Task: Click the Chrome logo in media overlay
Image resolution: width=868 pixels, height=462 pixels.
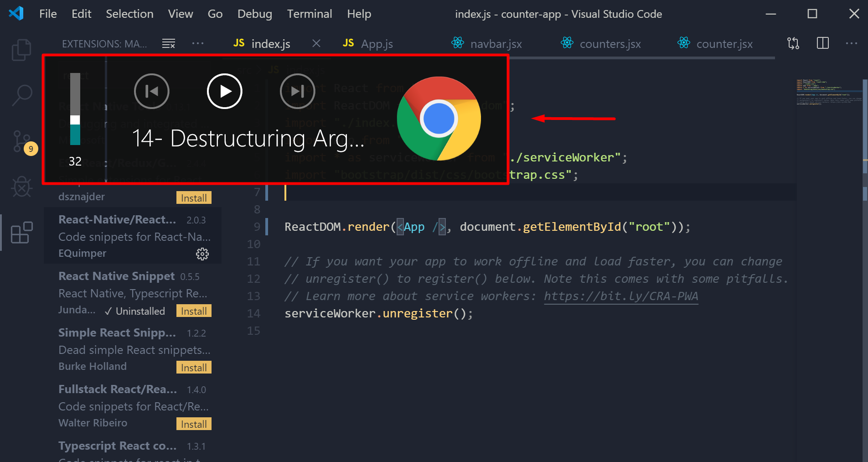Action: 439,119
